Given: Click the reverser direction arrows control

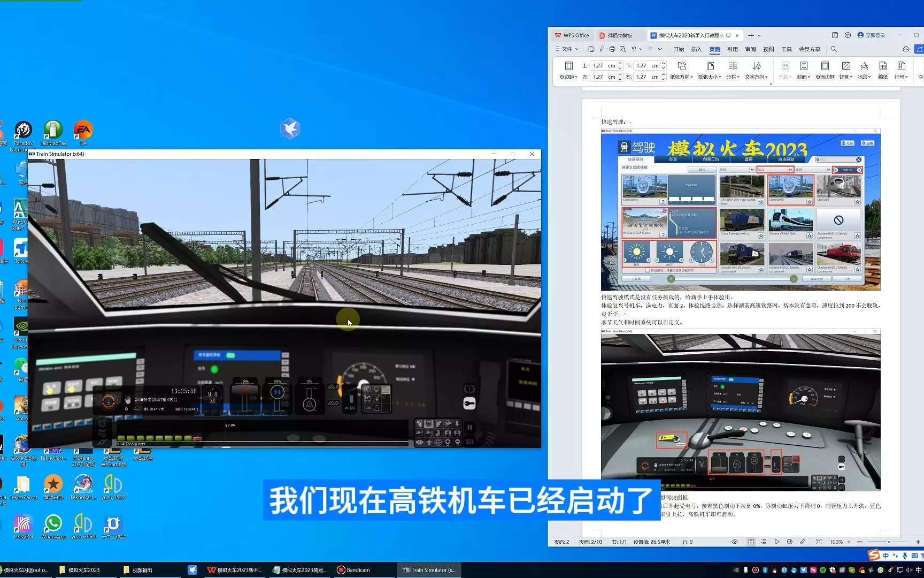Looking at the screenshot, I should 277,392.
